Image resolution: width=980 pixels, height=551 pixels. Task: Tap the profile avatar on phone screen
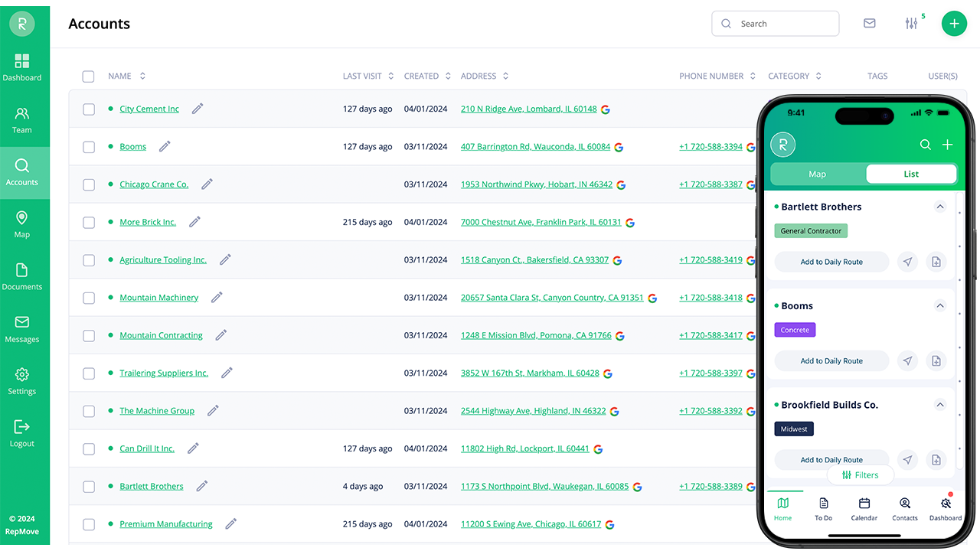(x=782, y=145)
